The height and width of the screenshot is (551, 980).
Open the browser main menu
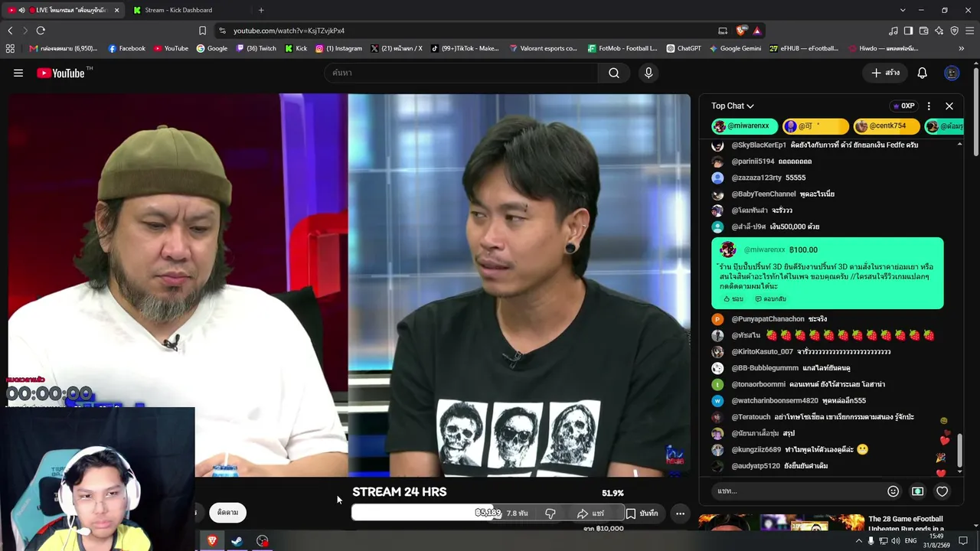pyautogui.click(x=969, y=31)
